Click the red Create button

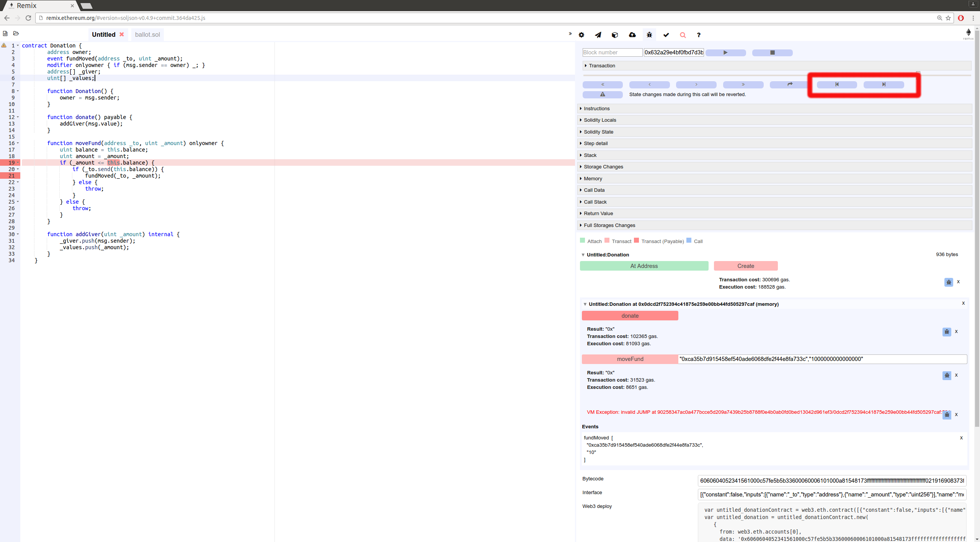(x=745, y=266)
